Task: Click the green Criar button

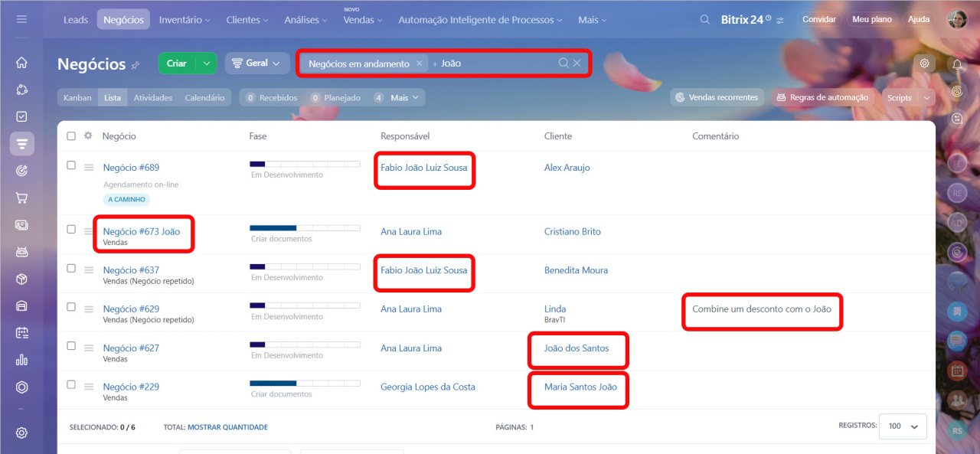Action: click(177, 64)
